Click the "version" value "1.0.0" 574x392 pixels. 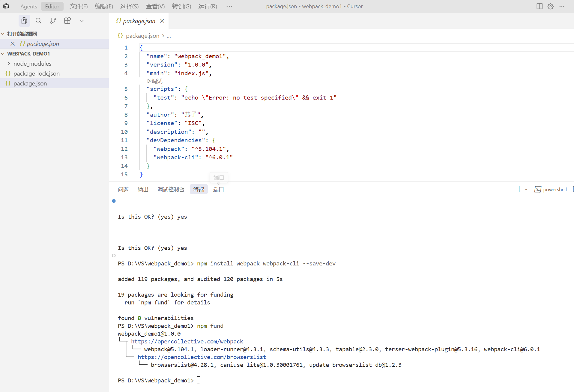coord(196,64)
